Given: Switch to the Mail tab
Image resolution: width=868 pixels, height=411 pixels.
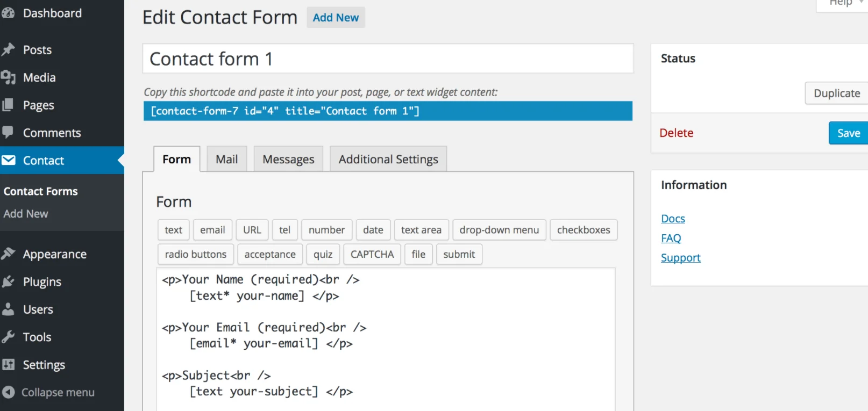Looking at the screenshot, I should click(227, 160).
